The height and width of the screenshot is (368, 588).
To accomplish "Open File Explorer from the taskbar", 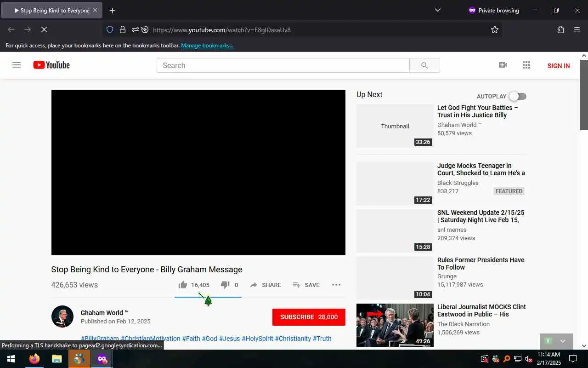I will tap(57, 359).
